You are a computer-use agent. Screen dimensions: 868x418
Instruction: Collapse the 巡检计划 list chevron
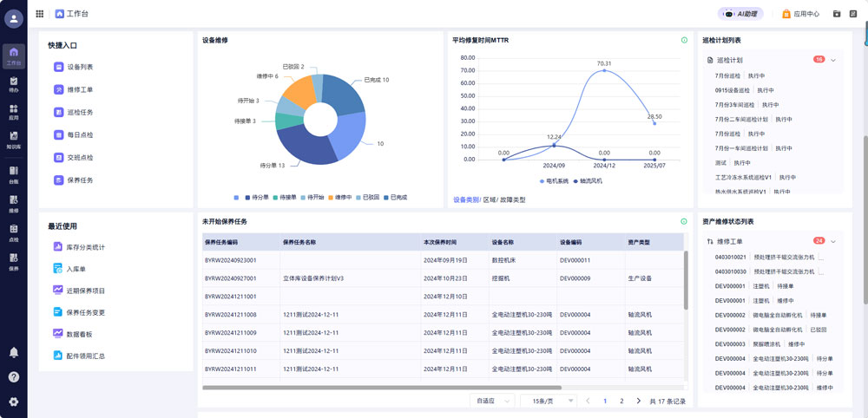833,60
